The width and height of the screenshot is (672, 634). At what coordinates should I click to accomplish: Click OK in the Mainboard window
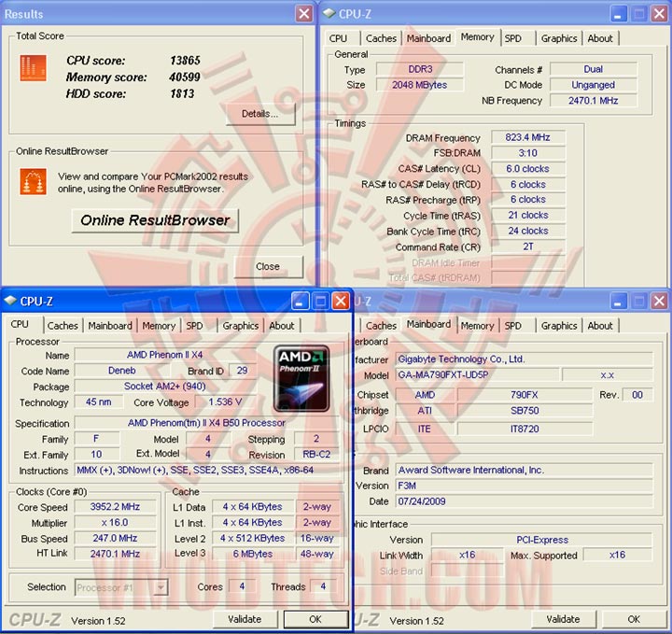point(634,619)
